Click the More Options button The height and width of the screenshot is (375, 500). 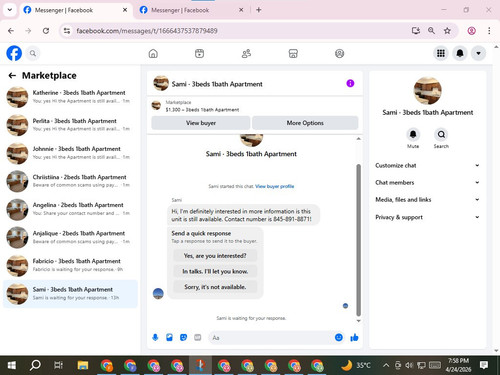[305, 123]
